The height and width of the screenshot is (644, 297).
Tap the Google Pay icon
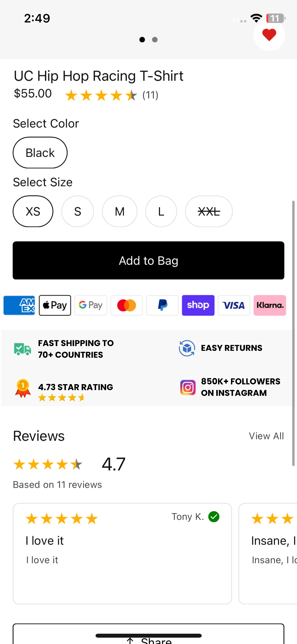[91, 305]
